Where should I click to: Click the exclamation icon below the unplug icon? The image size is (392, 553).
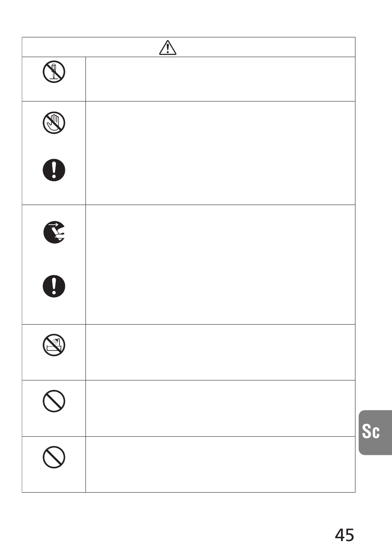[x=54, y=286]
